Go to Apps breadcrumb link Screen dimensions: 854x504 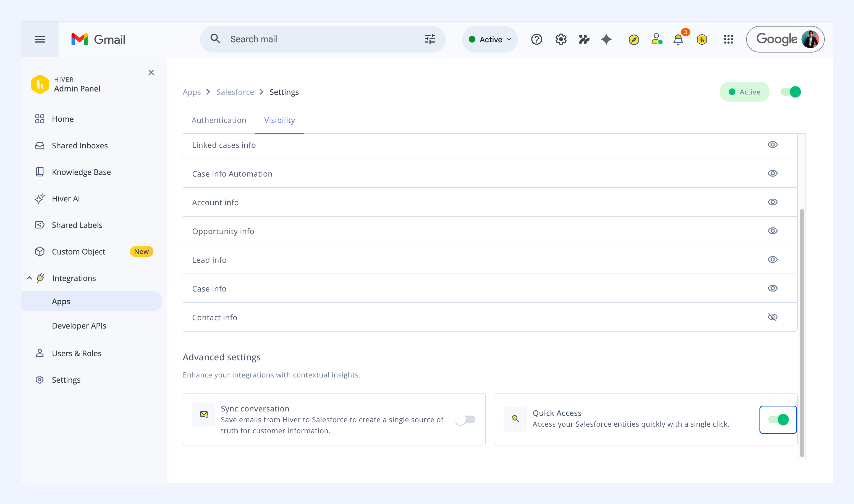[x=192, y=92]
